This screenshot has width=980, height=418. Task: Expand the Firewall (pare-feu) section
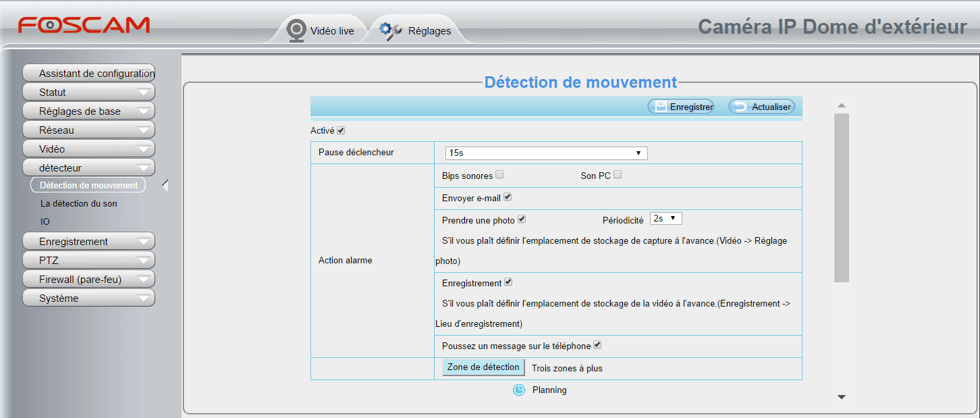click(89, 280)
